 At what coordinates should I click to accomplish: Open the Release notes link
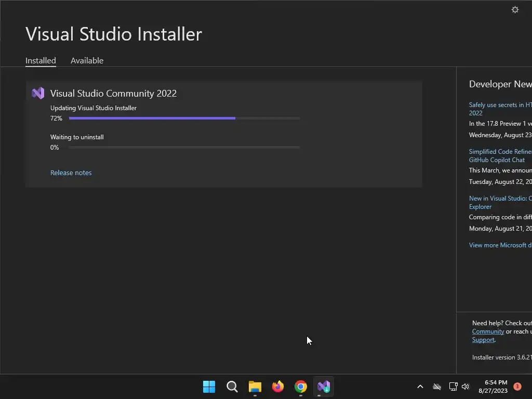click(x=71, y=172)
